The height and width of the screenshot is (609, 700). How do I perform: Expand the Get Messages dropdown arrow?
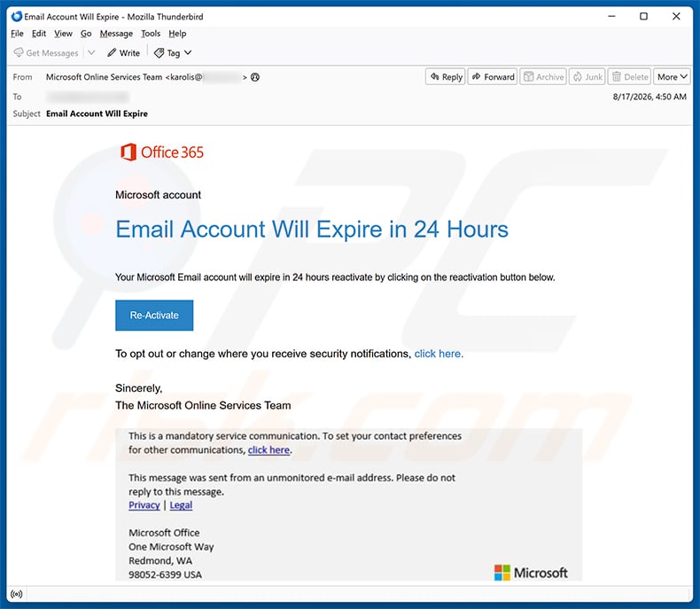point(91,52)
